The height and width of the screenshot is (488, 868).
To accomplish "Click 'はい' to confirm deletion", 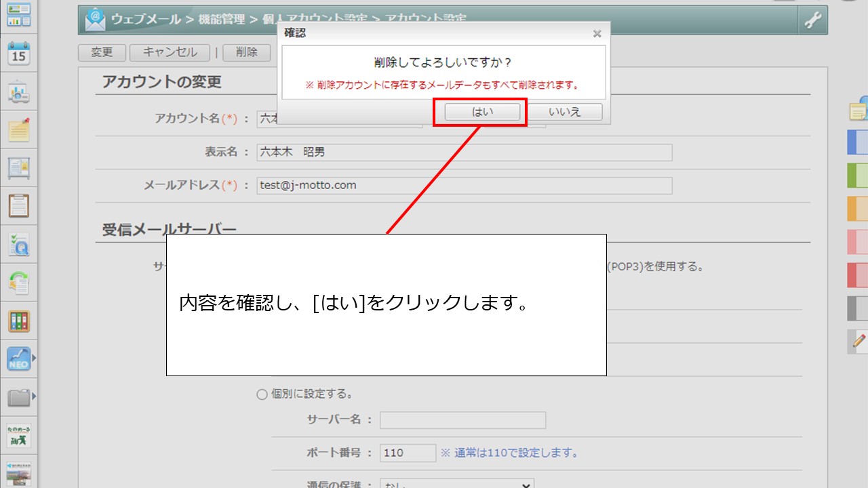I will coord(482,112).
